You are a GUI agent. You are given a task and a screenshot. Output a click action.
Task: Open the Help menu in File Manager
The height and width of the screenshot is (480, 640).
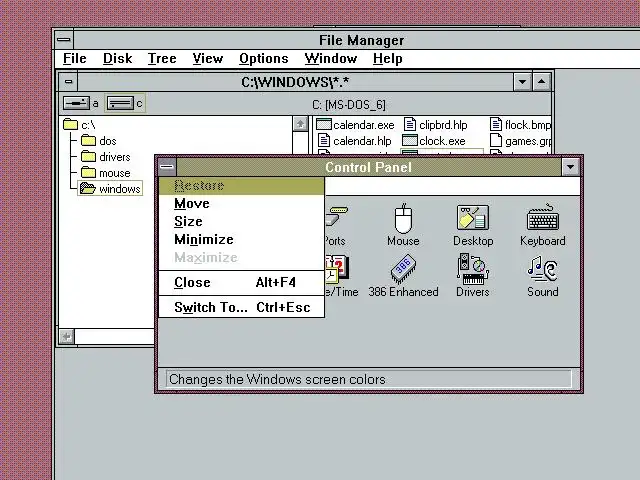[x=388, y=58]
